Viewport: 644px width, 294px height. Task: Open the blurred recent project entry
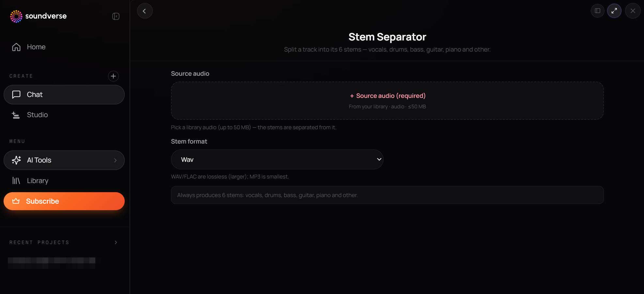[52, 263]
